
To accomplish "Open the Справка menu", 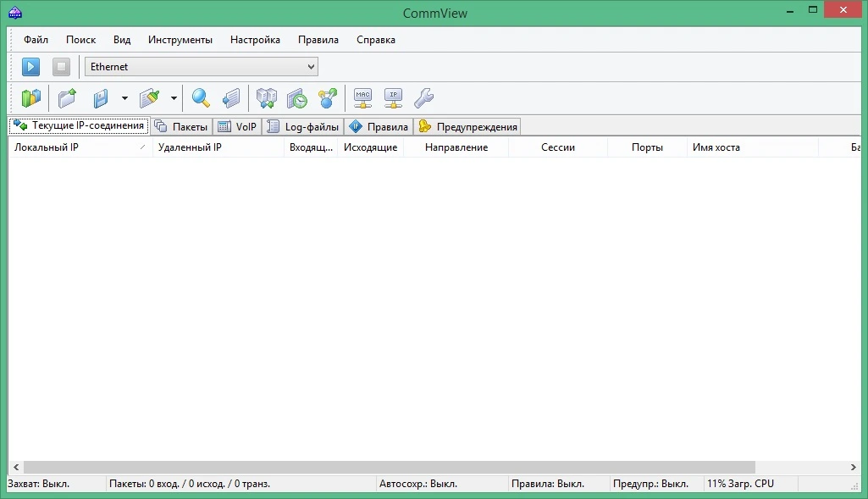I will (x=376, y=40).
